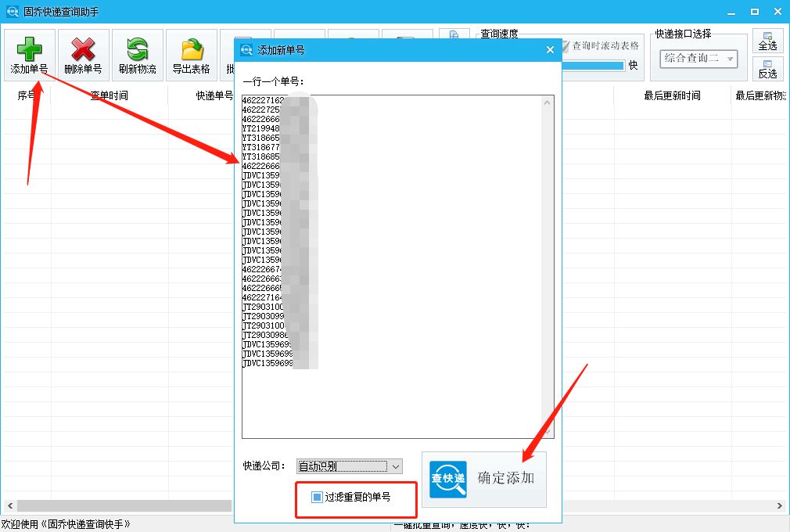
Task: Enable 过滤重复的单号 checkbox
Action: [x=317, y=498]
